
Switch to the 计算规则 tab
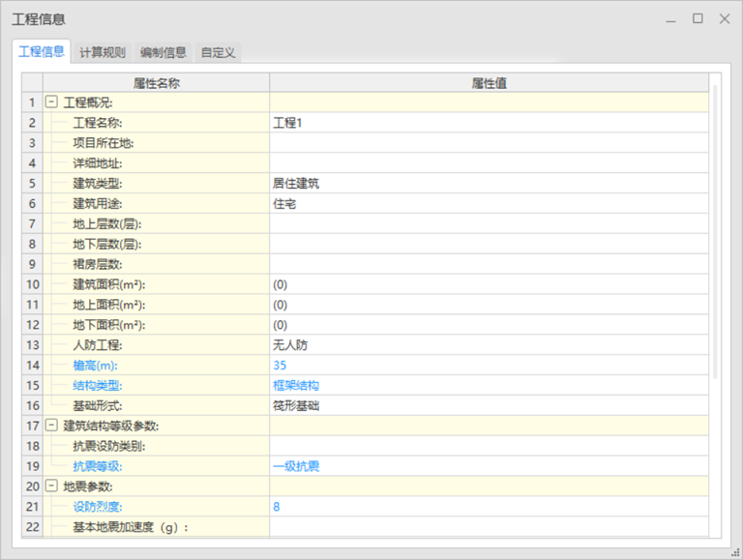[102, 52]
